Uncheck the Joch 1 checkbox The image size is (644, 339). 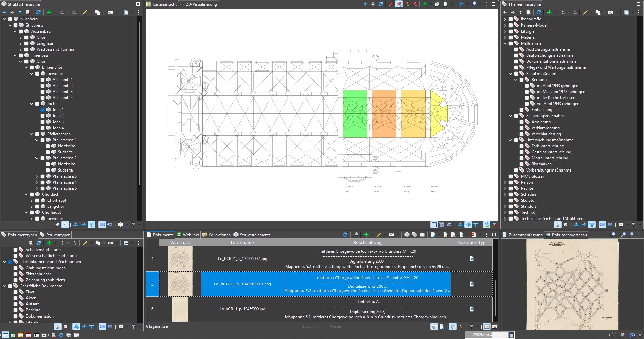coord(43,110)
